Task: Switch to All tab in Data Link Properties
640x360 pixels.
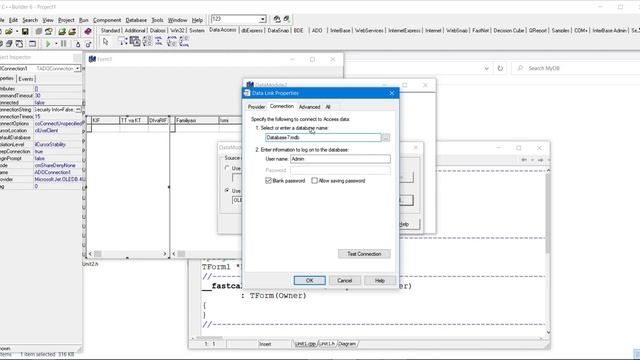Action: pos(328,107)
